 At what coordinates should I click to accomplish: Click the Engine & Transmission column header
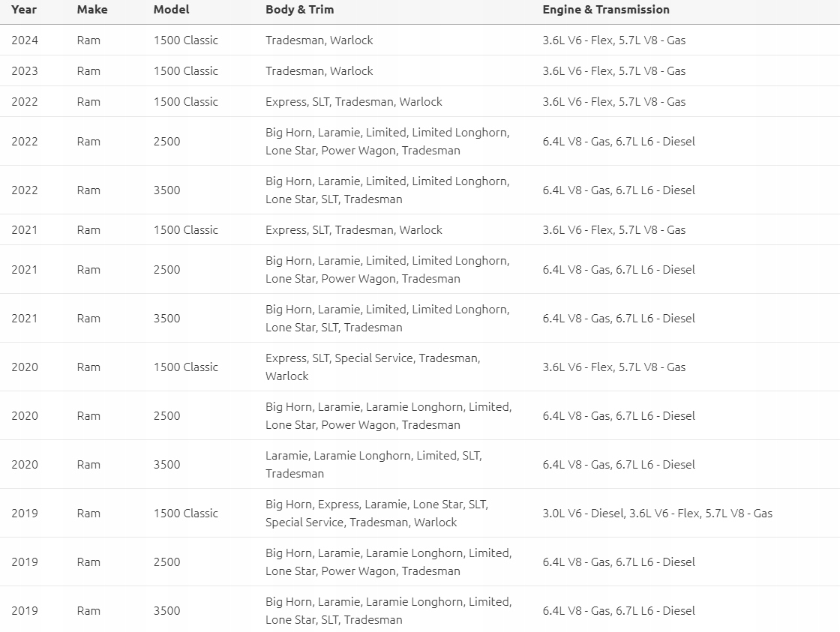coord(606,10)
